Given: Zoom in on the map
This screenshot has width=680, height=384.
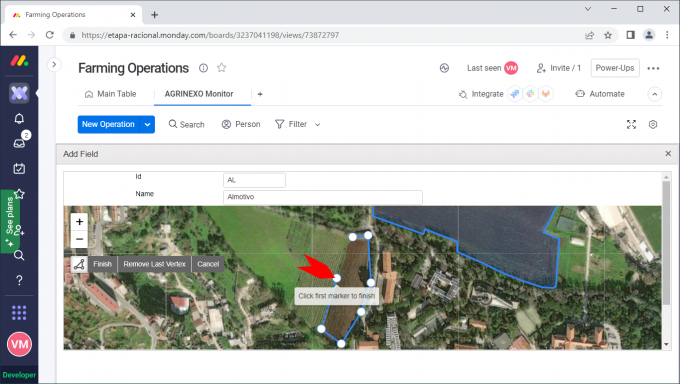Looking at the screenshot, I should click(79, 222).
